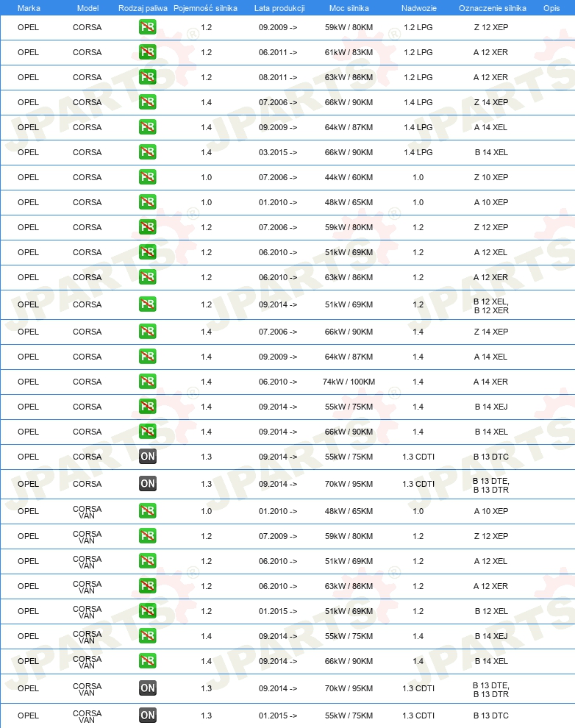Click the Model column header
The width and height of the screenshot is (575, 728).
click(x=87, y=8)
